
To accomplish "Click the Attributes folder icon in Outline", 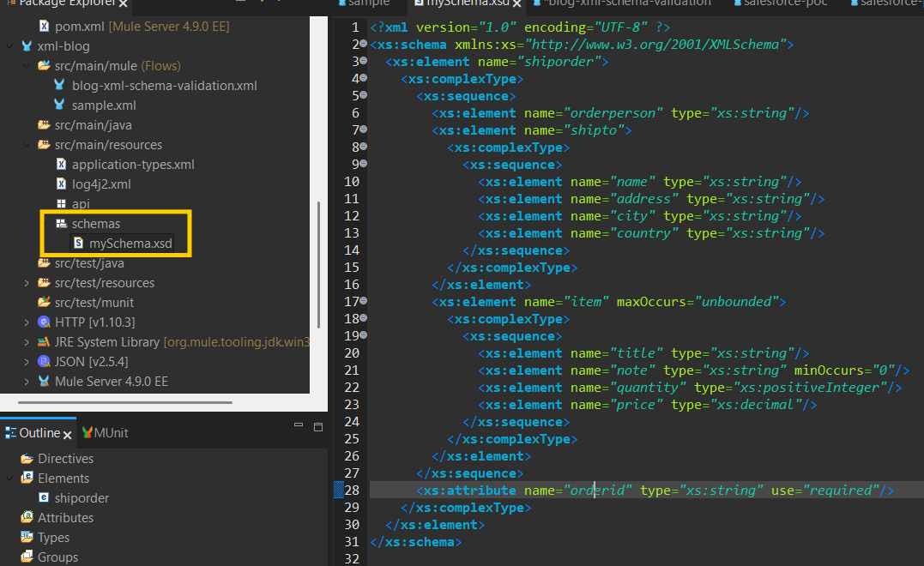I will tap(27, 518).
